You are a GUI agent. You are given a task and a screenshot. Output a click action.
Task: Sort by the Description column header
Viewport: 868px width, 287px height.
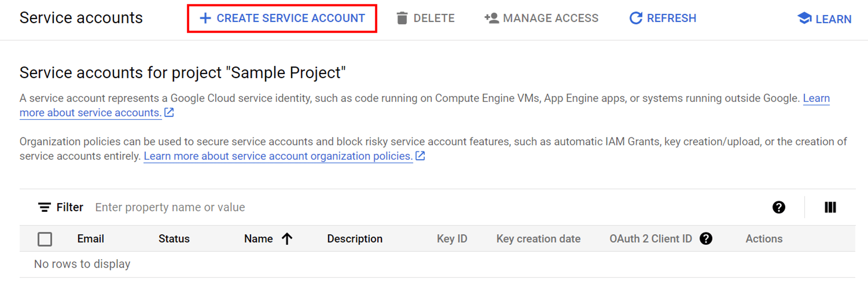pos(354,239)
